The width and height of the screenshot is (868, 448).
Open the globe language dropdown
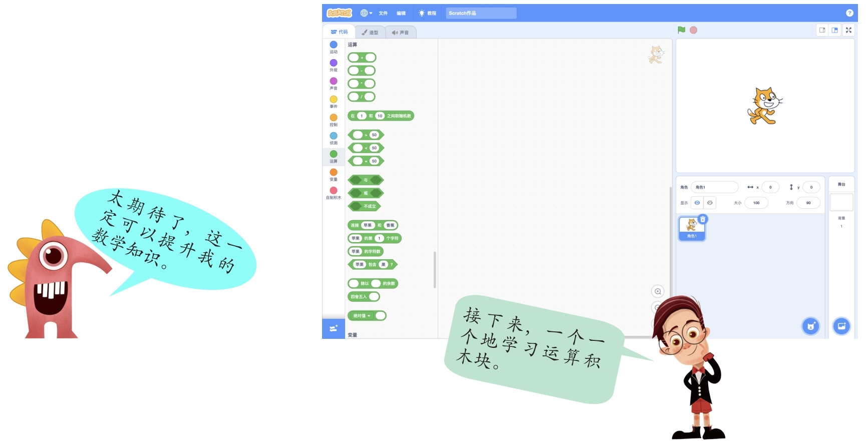[x=366, y=13]
